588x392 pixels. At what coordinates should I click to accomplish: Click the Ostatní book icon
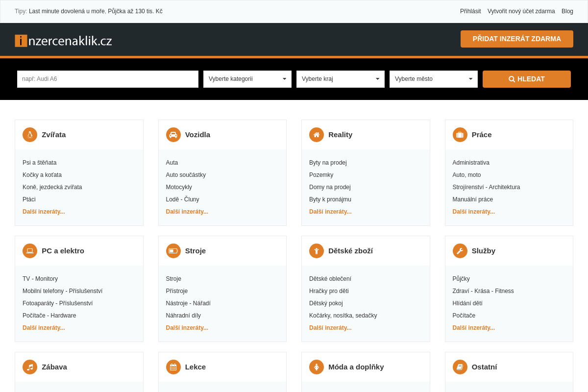(x=460, y=367)
